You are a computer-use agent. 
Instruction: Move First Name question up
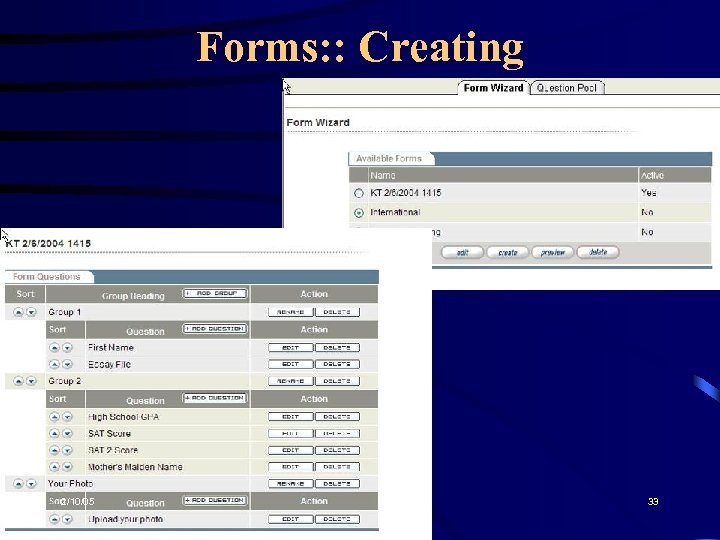[55, 348]
